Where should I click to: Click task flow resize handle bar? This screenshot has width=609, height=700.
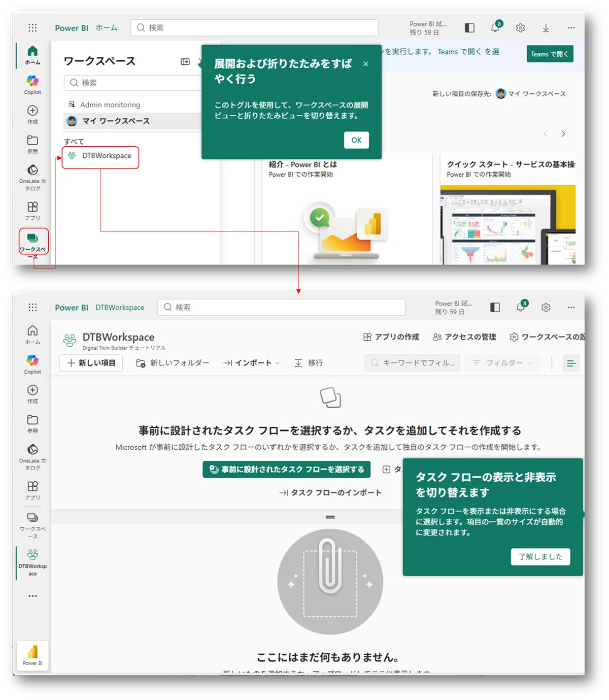[x=330, y=517]
